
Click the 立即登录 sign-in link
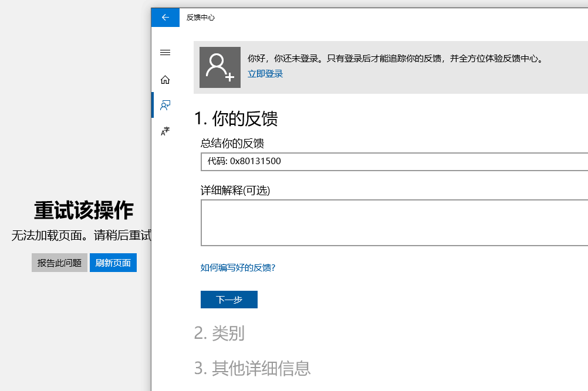(265, 74)
